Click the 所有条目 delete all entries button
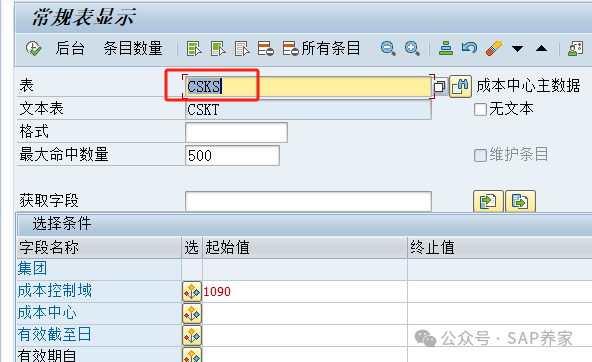The width and height of the screenshot is (592, 362). 322,49
